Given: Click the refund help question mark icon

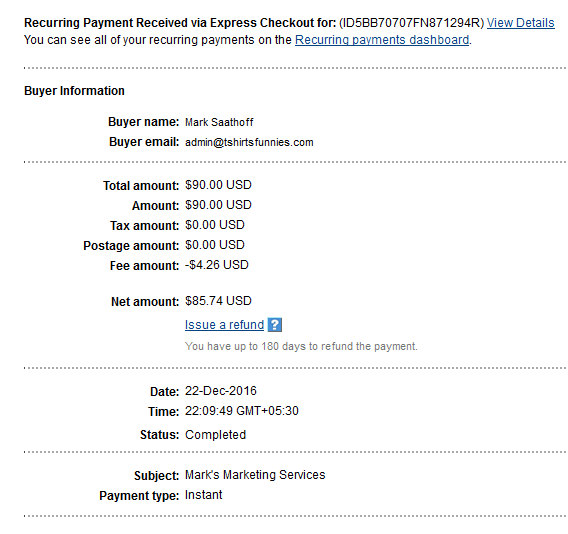Looking at the screenshot, I should (275, 325).
